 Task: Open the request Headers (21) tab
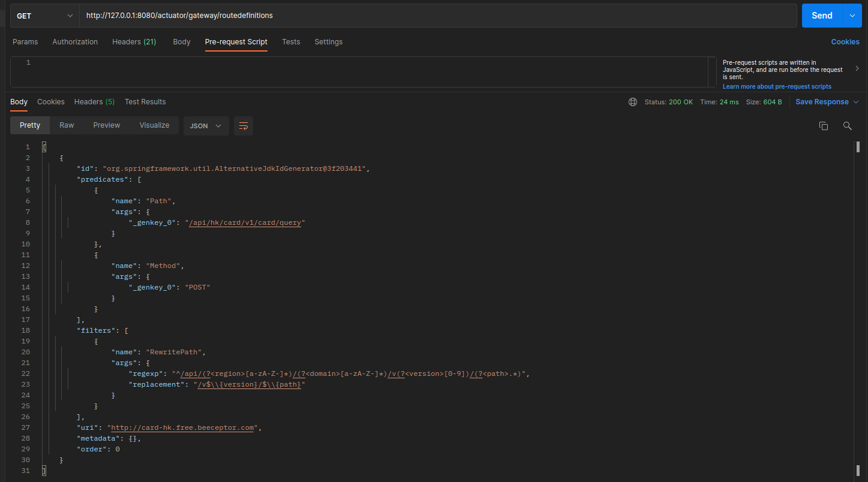134,42
